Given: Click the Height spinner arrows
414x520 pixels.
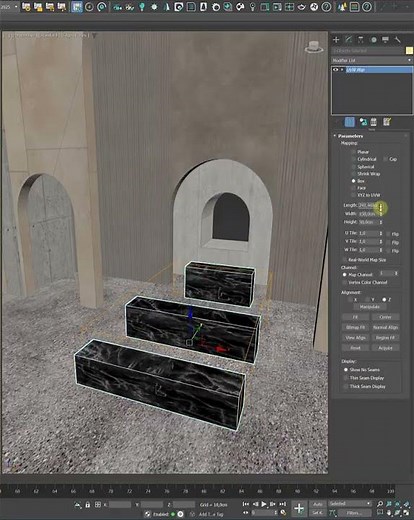Looking at the screenshot, I should click(381, 222).
